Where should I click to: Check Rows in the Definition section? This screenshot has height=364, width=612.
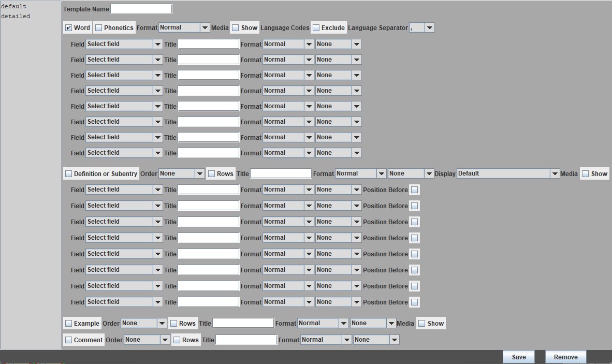click(212, 173)
